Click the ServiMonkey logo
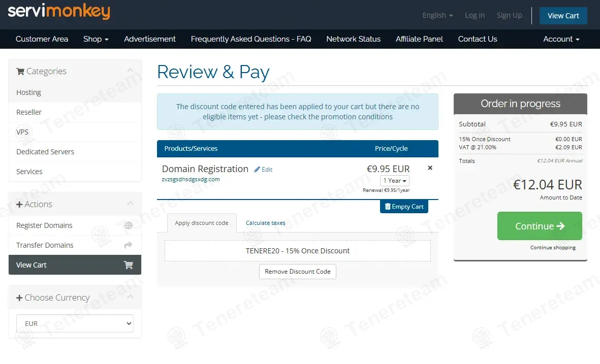Viewport: 600px width, 364px height. tap(59, 11)
